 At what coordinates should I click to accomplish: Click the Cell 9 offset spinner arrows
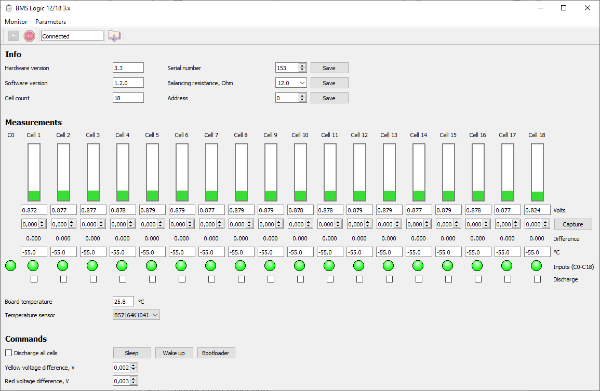click(x=279, y=224)
